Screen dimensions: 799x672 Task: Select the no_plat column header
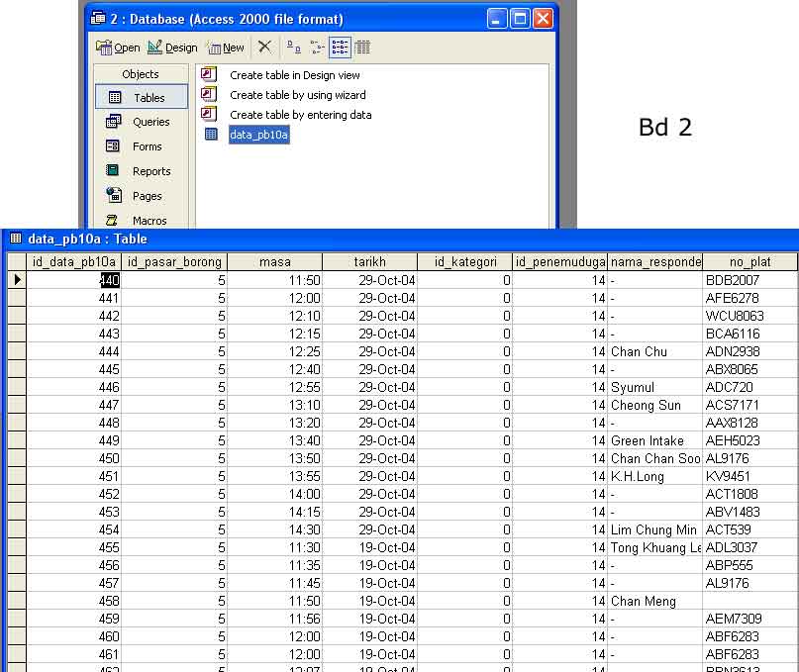tap(749, 262)
